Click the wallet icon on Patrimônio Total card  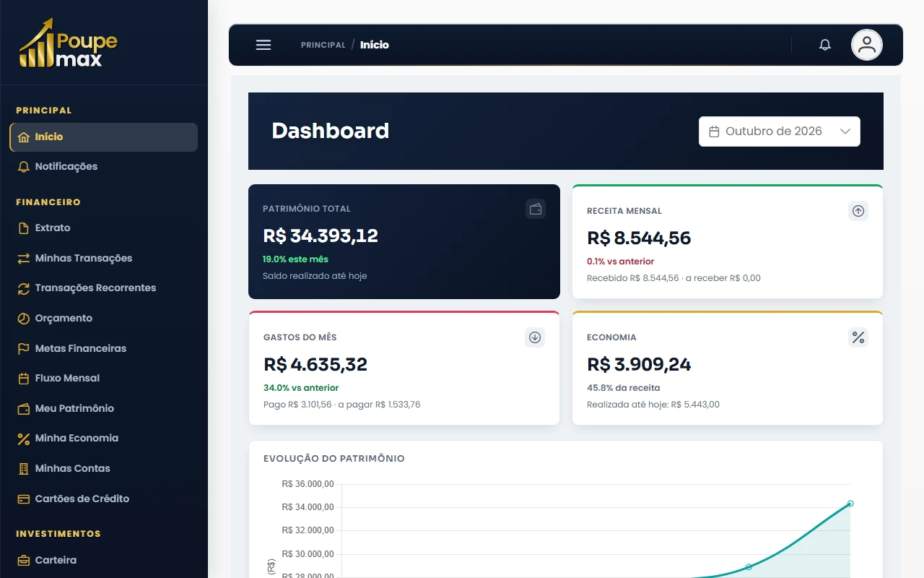point(536,209)
